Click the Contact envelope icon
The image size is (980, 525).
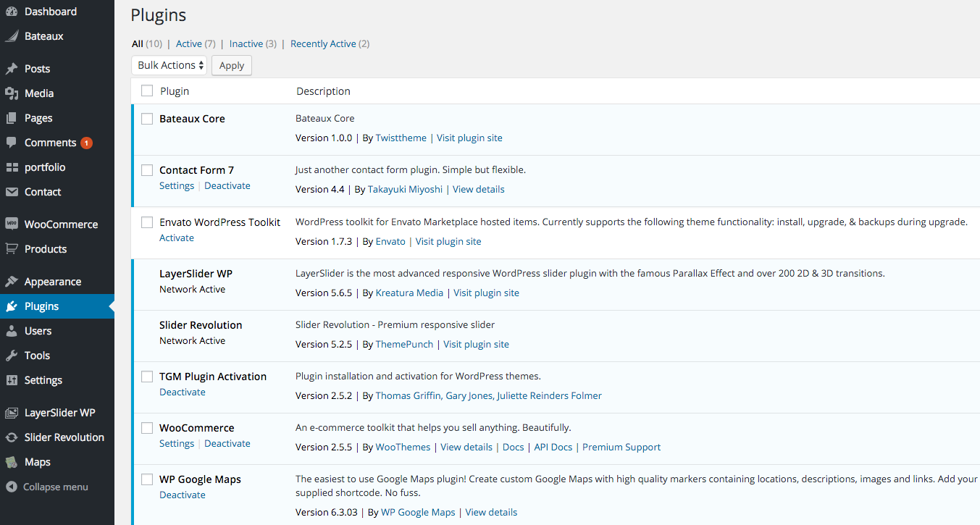(x=12, y=192)
